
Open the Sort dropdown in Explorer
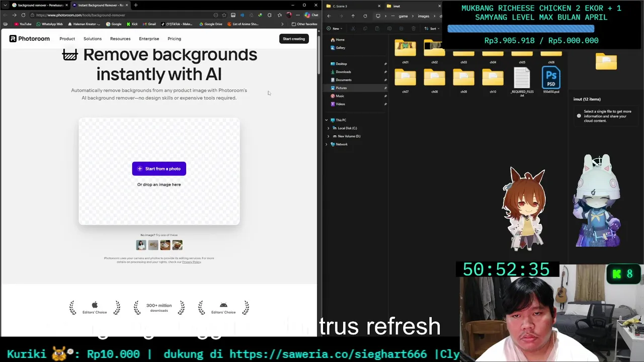click(432, 29)
